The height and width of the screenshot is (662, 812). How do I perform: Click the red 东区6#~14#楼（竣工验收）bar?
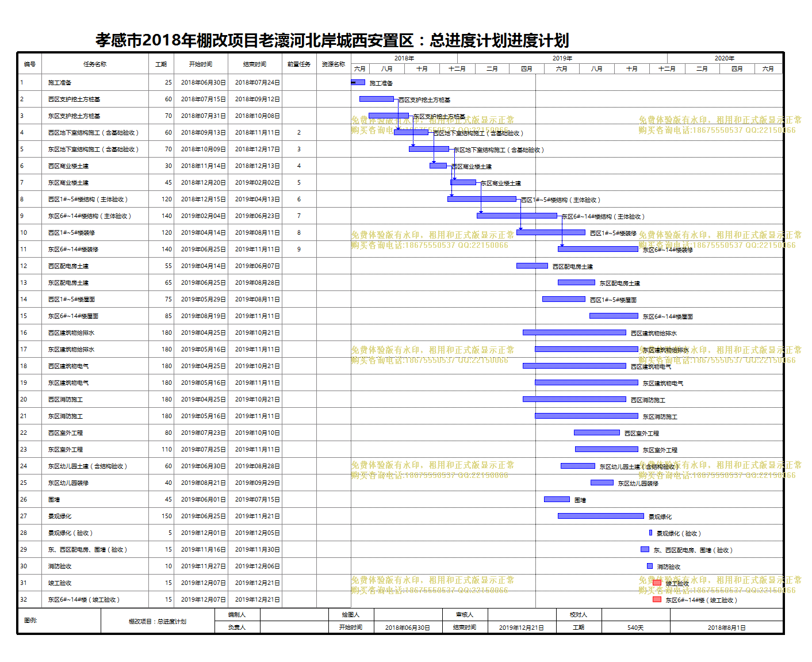(x=657, y=599)
